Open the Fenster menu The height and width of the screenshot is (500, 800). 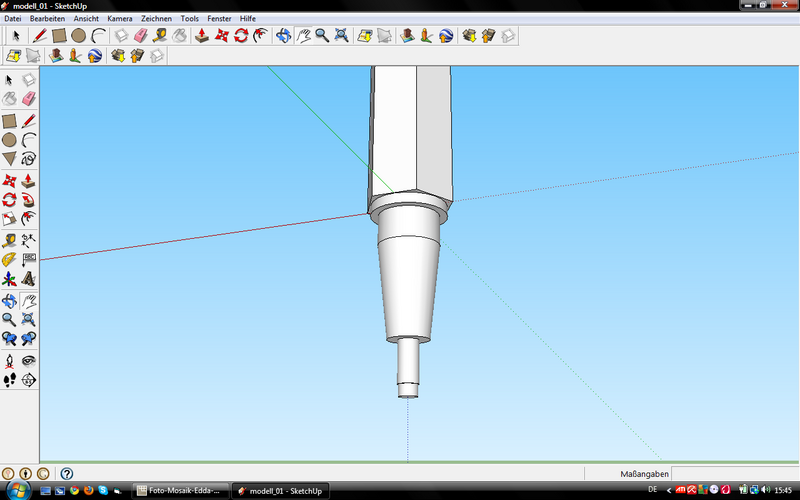(219, 18)
